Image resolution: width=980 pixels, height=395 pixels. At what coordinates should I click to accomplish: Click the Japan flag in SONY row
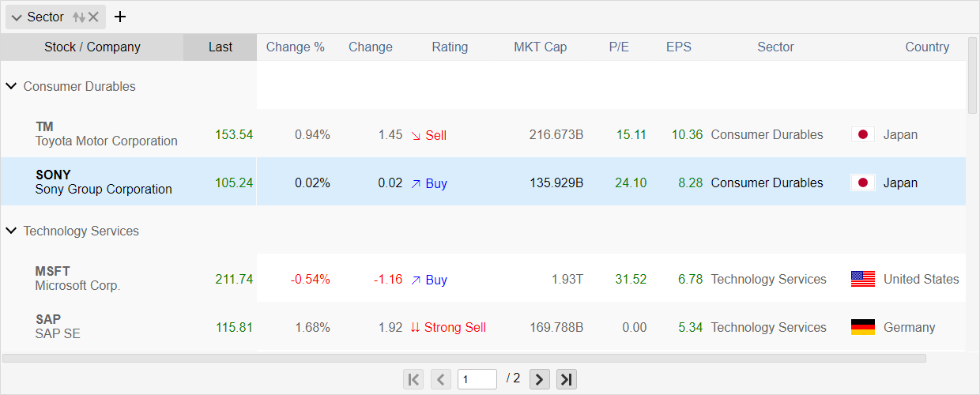(863, 183)
